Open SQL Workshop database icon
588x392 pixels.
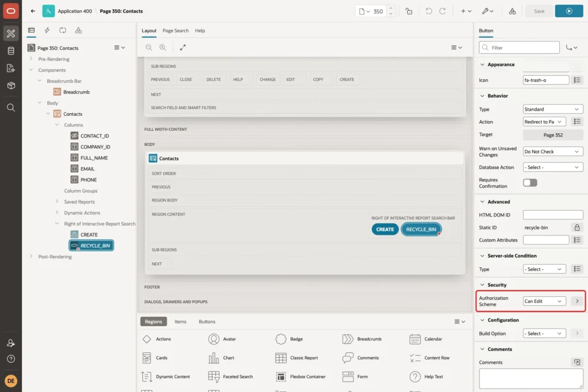coord(11,51)
